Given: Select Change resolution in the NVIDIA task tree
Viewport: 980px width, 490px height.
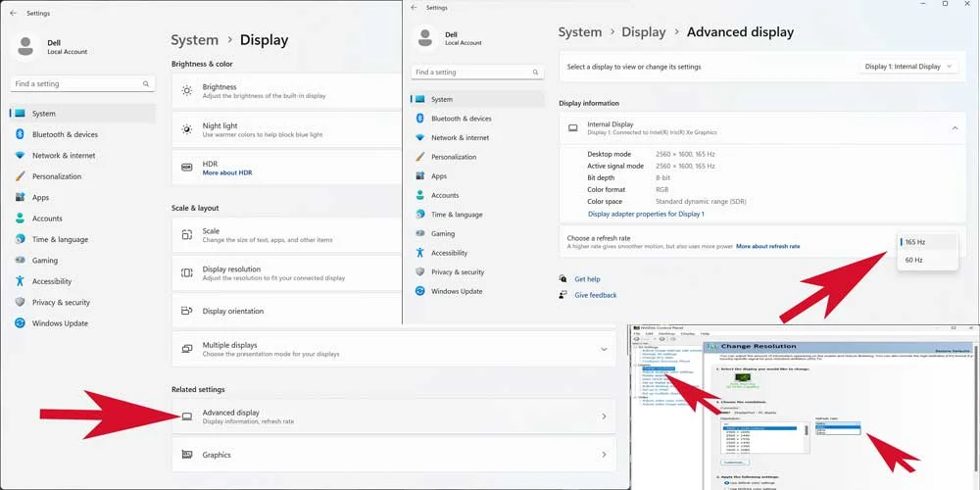Looking at the screenshot, I should (x=659, y=368).
